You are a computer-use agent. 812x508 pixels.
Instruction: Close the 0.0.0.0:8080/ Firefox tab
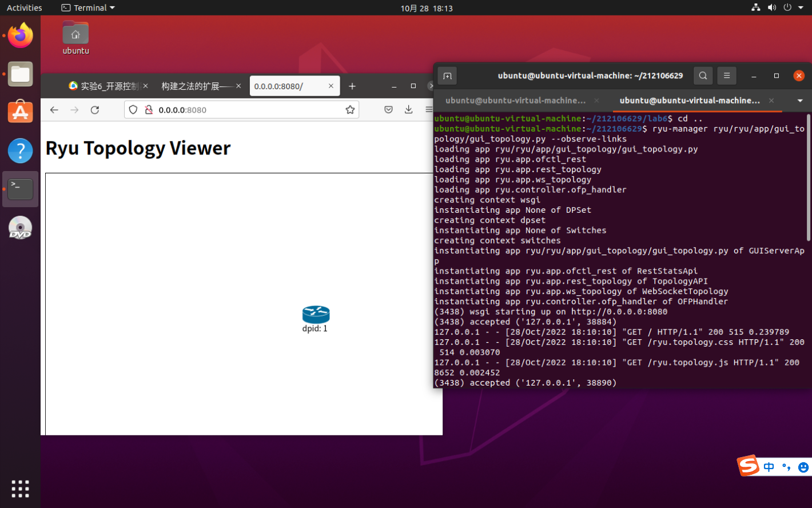coord(331,86)
